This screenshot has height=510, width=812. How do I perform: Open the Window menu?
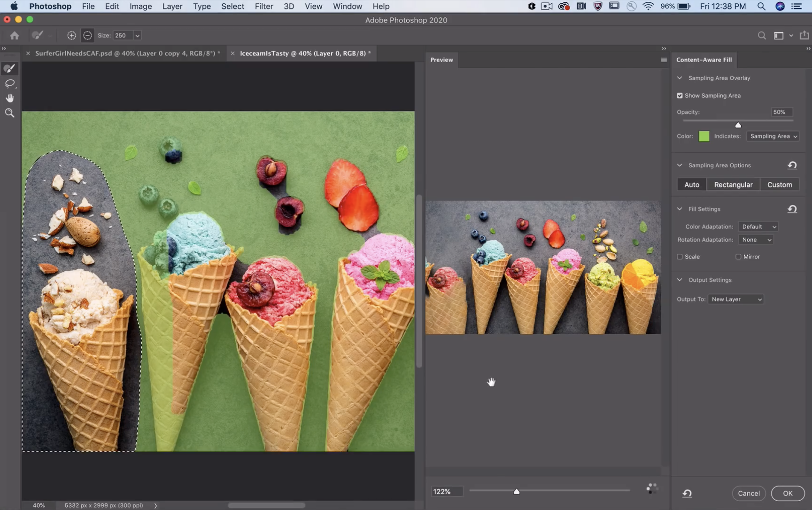click(x=347, y=6)
